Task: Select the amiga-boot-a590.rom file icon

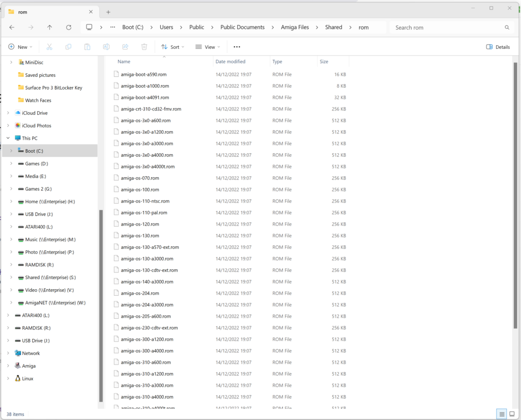Action: [116, 74]
